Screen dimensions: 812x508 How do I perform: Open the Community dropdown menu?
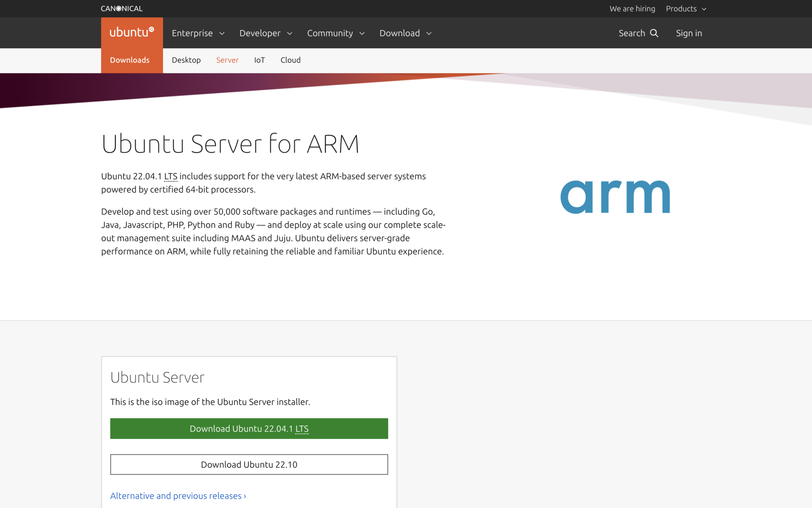tap(335, 33)
